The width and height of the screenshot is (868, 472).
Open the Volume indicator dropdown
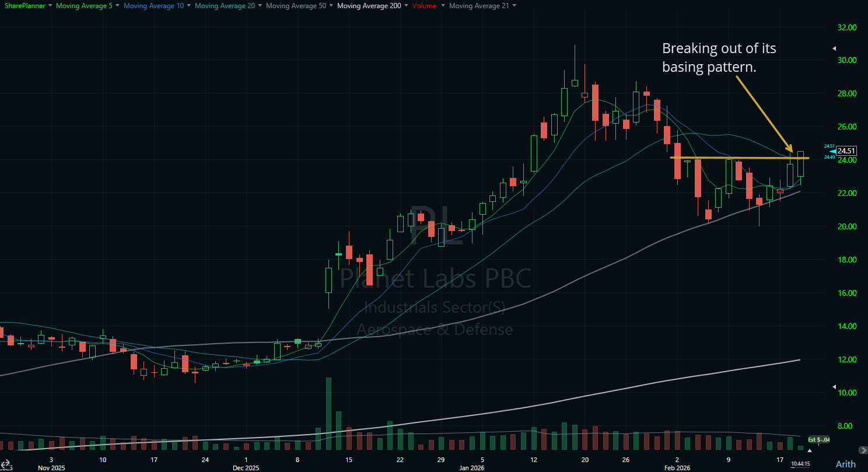pyautogui.click(x=442, y=5)
